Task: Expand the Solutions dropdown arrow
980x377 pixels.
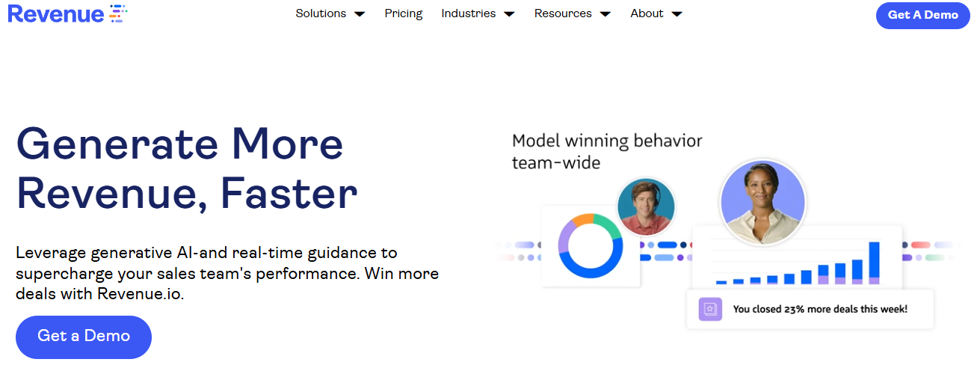Action: 360,14
